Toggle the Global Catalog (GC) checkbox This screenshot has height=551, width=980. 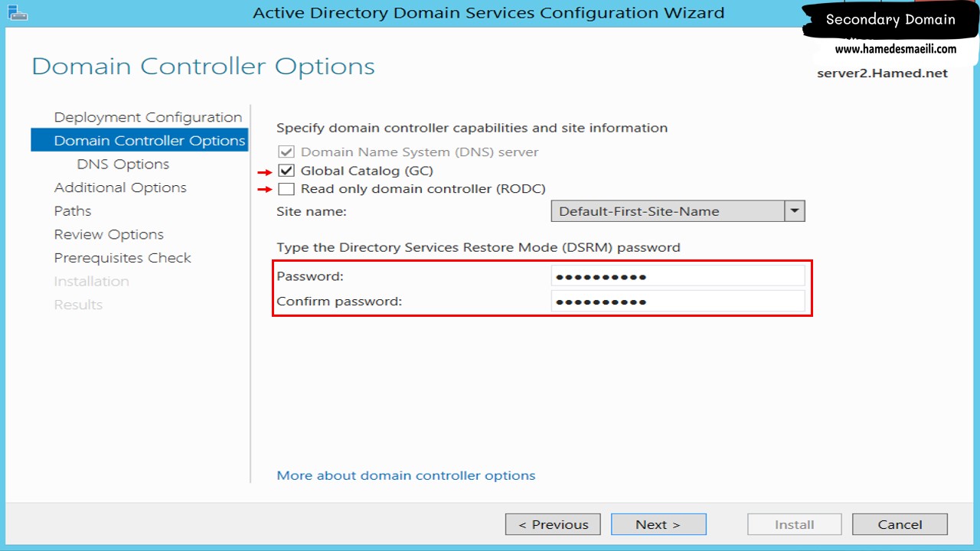coord(286,171)
